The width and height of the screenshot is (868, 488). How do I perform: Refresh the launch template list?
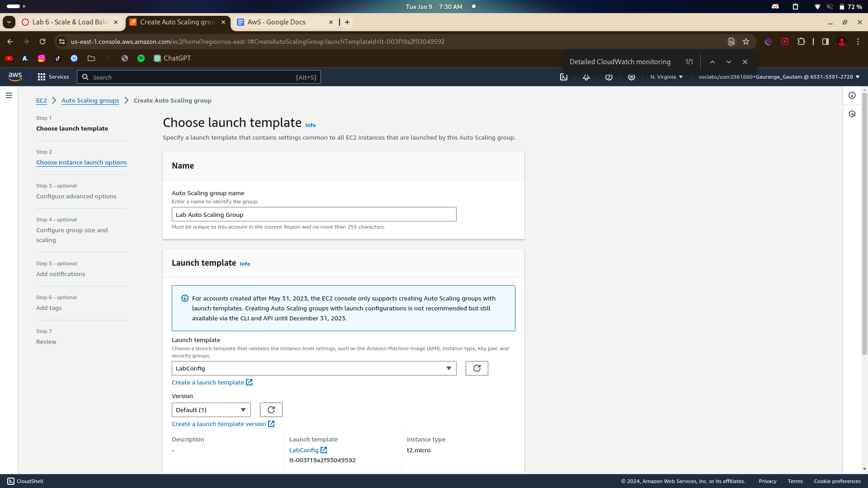476,368
